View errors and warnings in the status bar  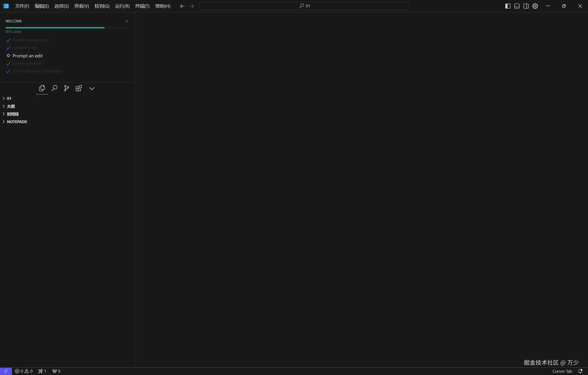point(24,371)
